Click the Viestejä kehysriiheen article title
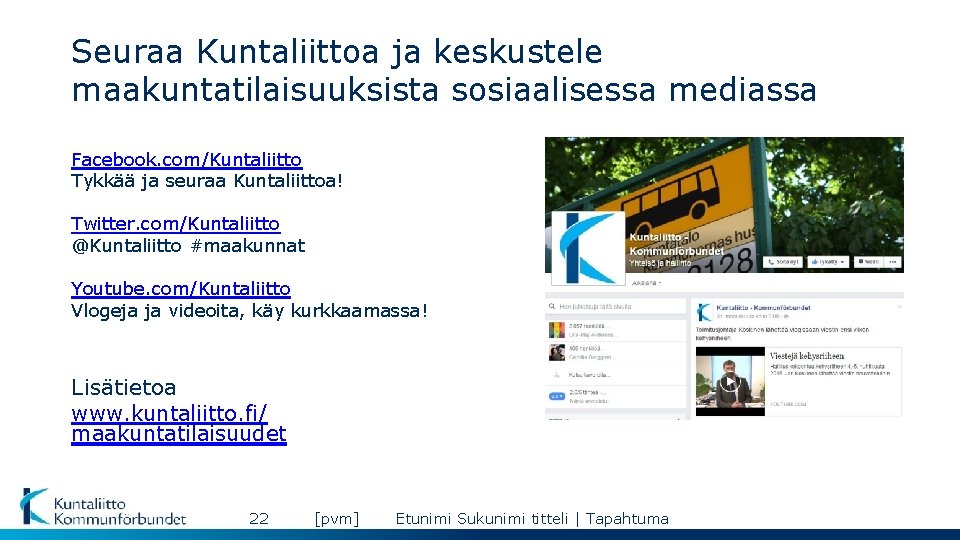Image resolution: width=960 pixels, height=540 pixels. [x=807, y=356]
